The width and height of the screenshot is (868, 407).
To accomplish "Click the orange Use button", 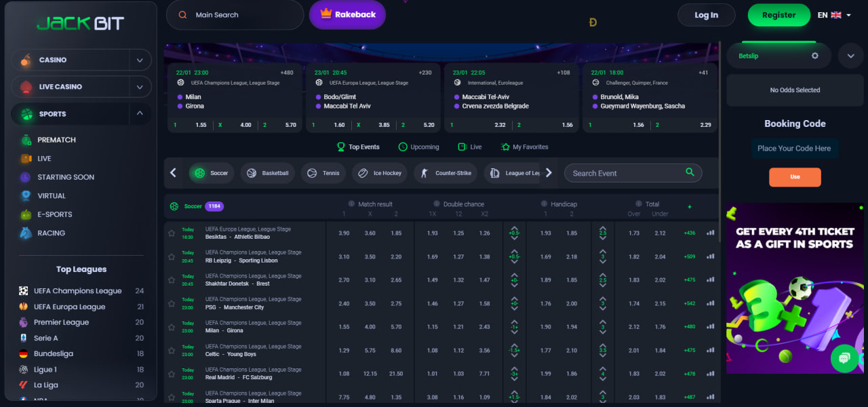I will click(795, 177).
